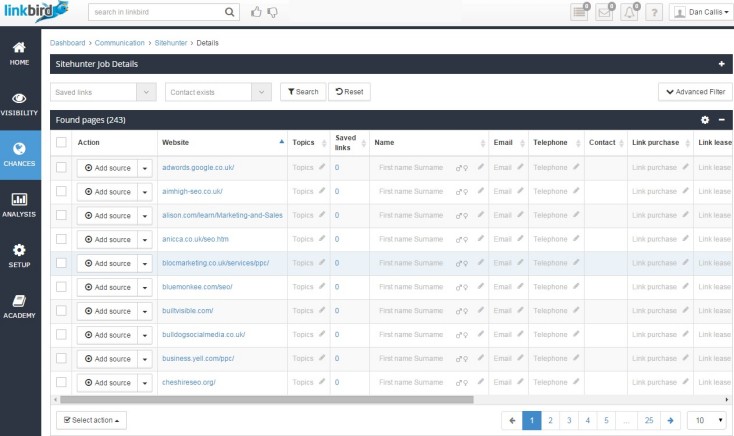734x436 pixels.
Task: Open Add source dropdown arrow for adwords.google.co.uk
Action: tap(145, 168)
